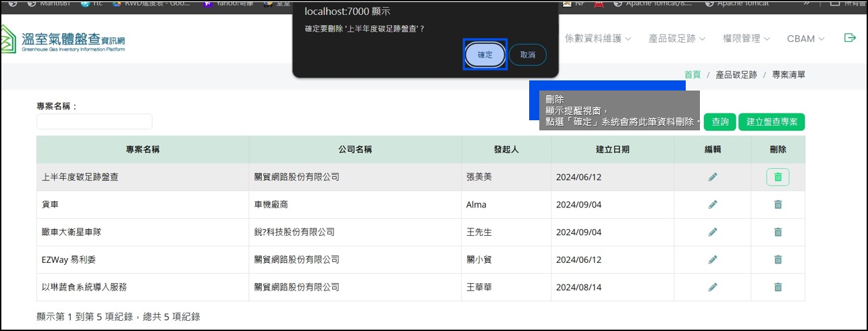Edit the 瞰車大衛星車隊 project
The width and height of the screenshot is (868, 331).
click(x=713, y=232)
